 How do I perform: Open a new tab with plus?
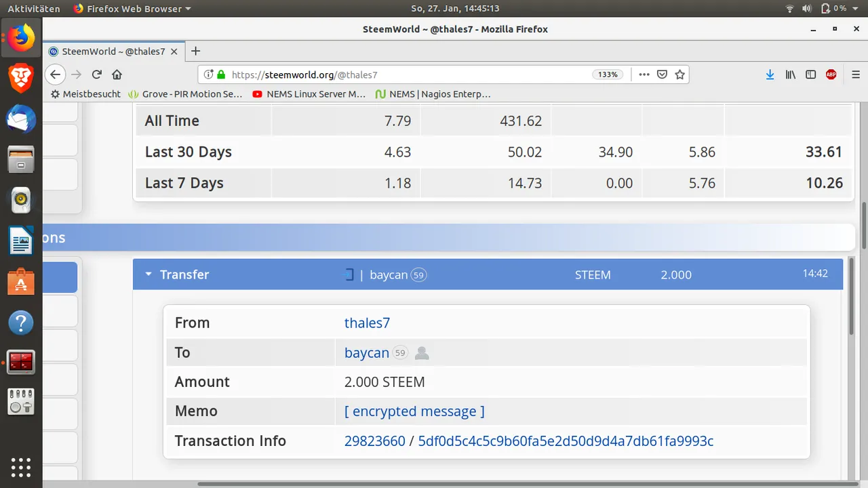(196, 51)
